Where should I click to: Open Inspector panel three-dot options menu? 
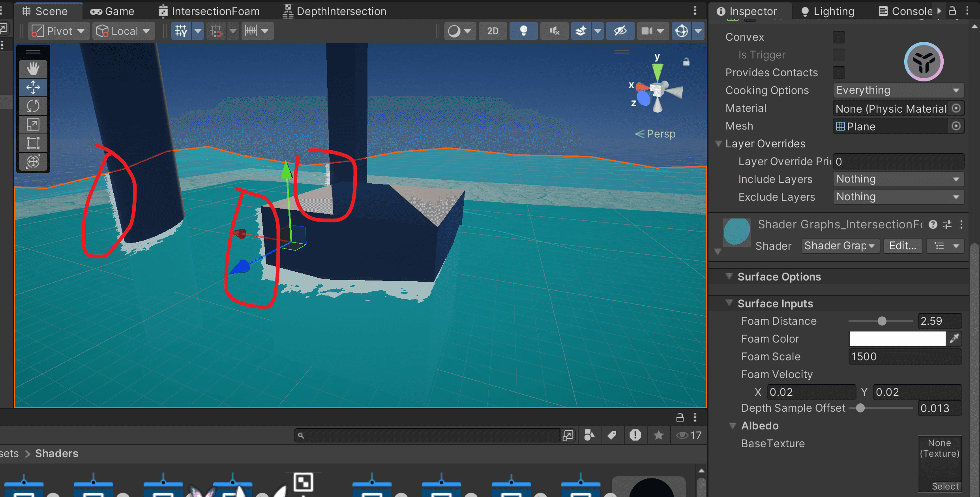968,11
